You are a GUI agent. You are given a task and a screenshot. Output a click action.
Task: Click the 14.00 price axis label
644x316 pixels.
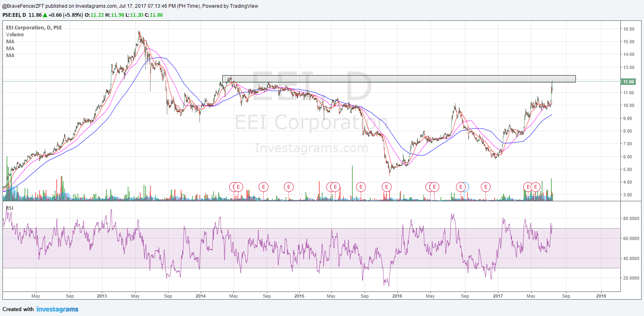pyautogui.click(x=629, y=54)
